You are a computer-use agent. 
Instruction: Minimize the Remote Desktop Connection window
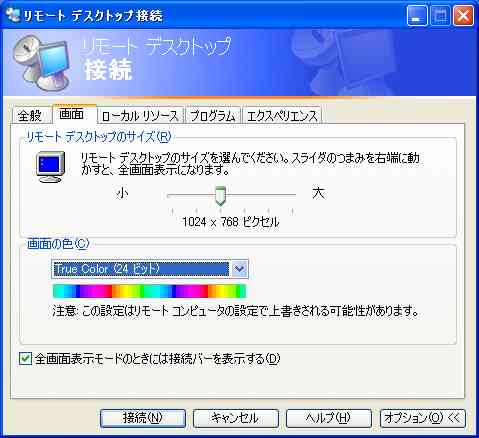coord(417,16)
